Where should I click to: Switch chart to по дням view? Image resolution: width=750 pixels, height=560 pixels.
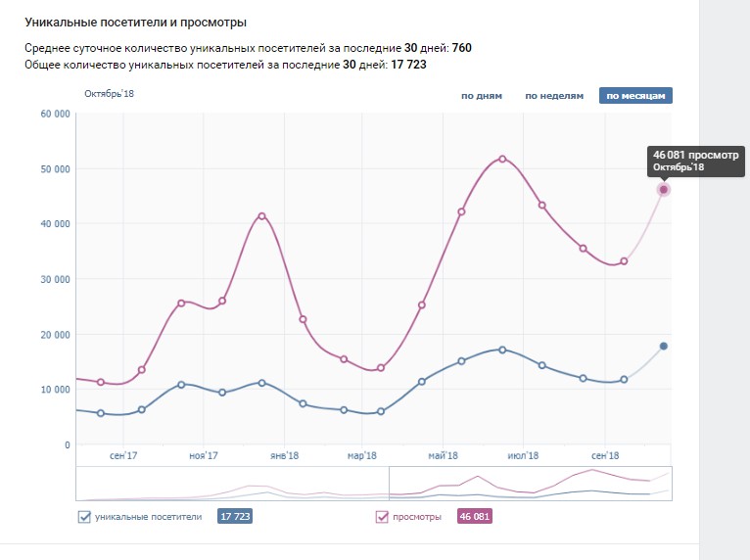482,96
